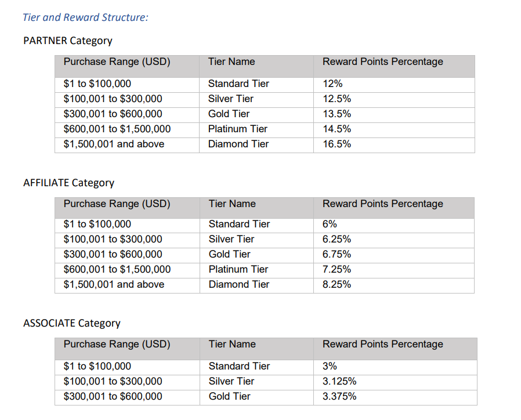Click Reward Points Percentage header in ASSOCIATE table
Viewport: 521px width, 420px height.
coord(382,344)
